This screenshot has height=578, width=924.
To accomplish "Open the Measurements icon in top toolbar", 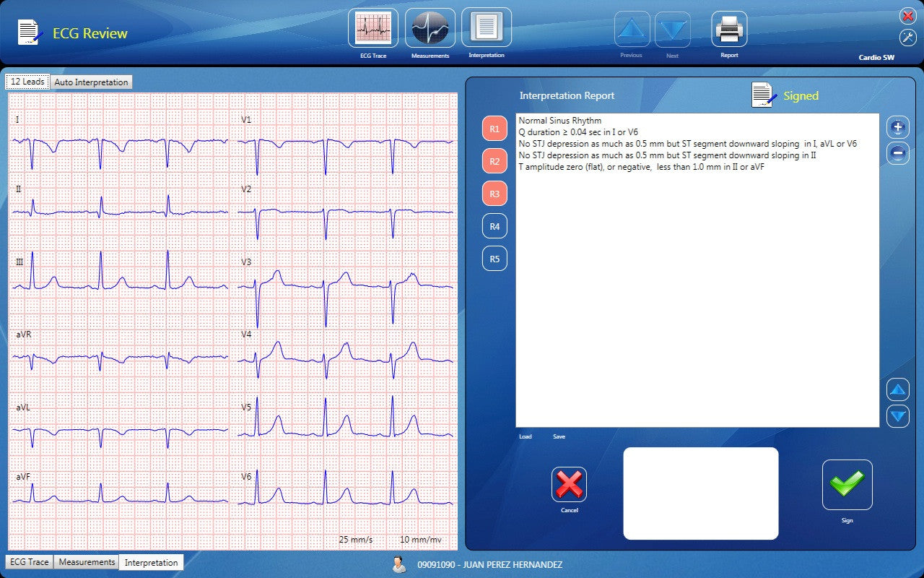I will 430,28.
